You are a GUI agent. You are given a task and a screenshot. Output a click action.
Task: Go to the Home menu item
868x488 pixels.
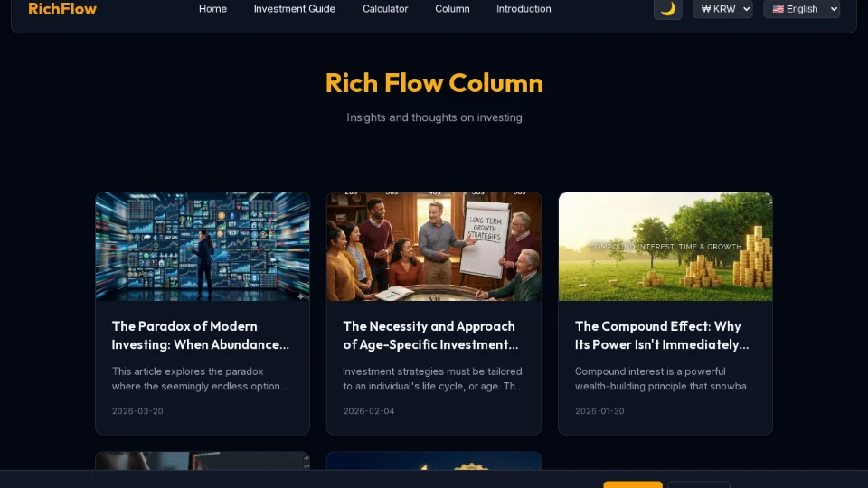point(212,9)
